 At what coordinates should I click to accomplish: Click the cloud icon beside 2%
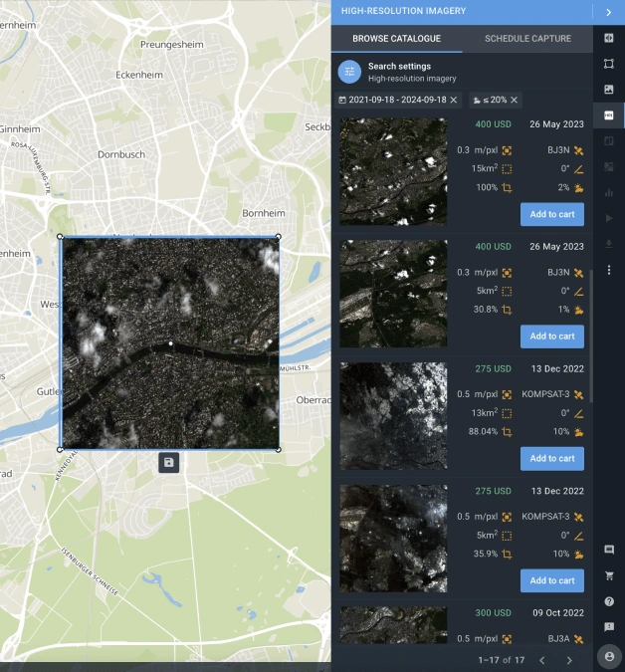tap(579, 188)
